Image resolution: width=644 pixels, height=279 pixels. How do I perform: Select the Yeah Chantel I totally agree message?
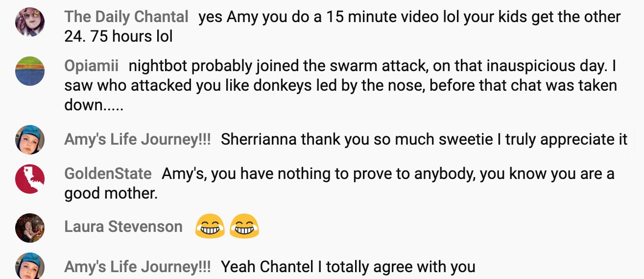(348, 267)
